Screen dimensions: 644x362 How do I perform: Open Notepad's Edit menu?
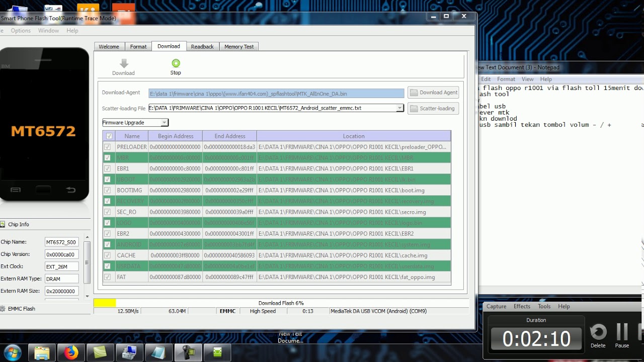[x=486, y=79]
